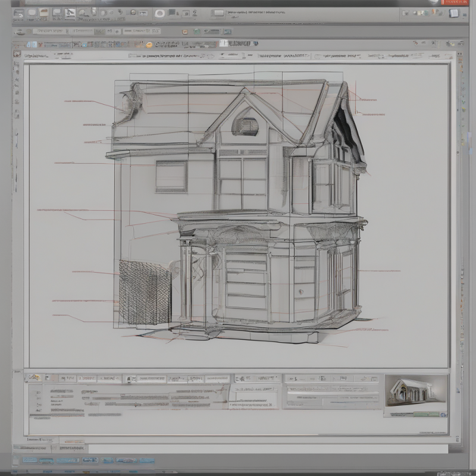Image resolution: width=476 pixels, height=476 pixels.
Task: Click the small icon at left of document tab bar
Action: tap(17, 55)
